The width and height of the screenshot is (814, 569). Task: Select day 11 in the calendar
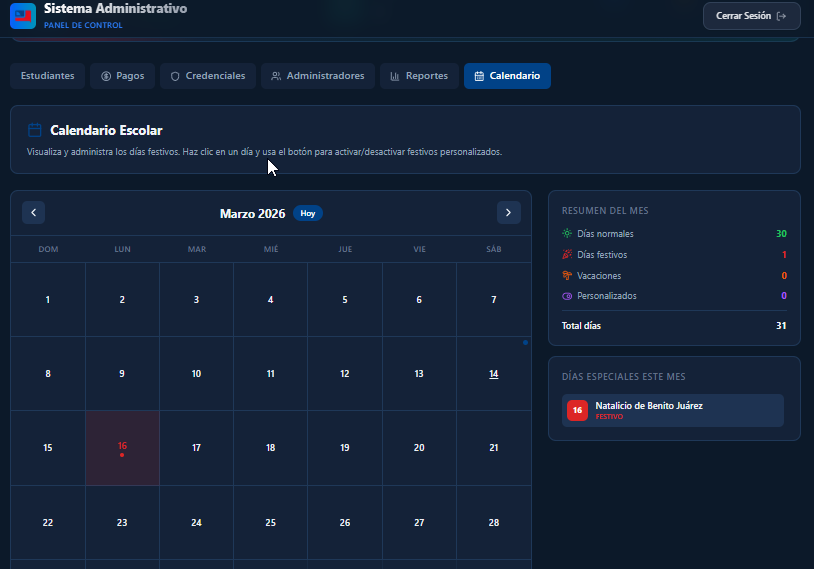click(270, 374)
